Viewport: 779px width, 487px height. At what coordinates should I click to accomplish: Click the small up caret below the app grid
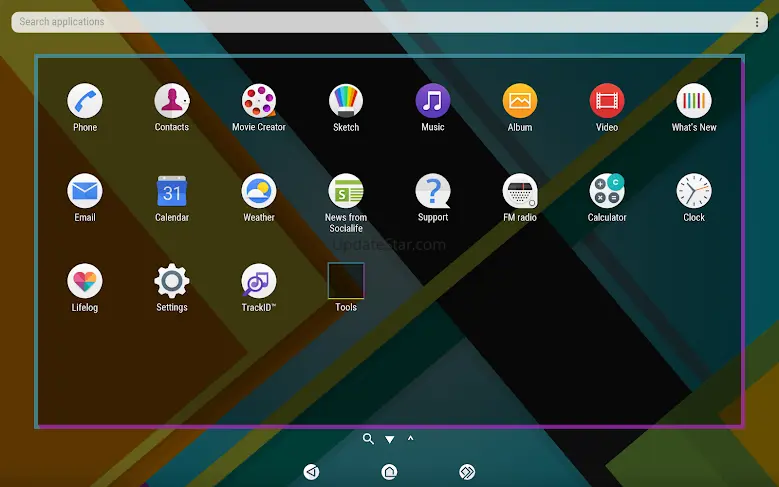click(410, 439)
